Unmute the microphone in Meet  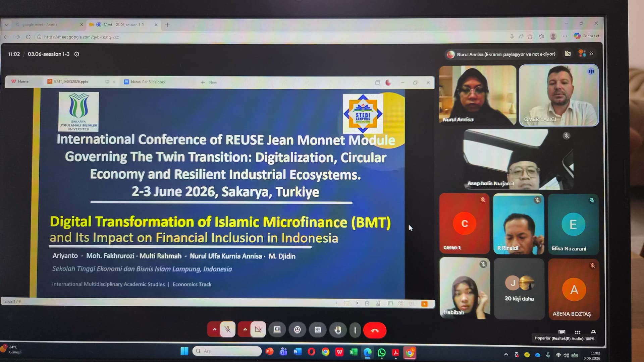228,329
